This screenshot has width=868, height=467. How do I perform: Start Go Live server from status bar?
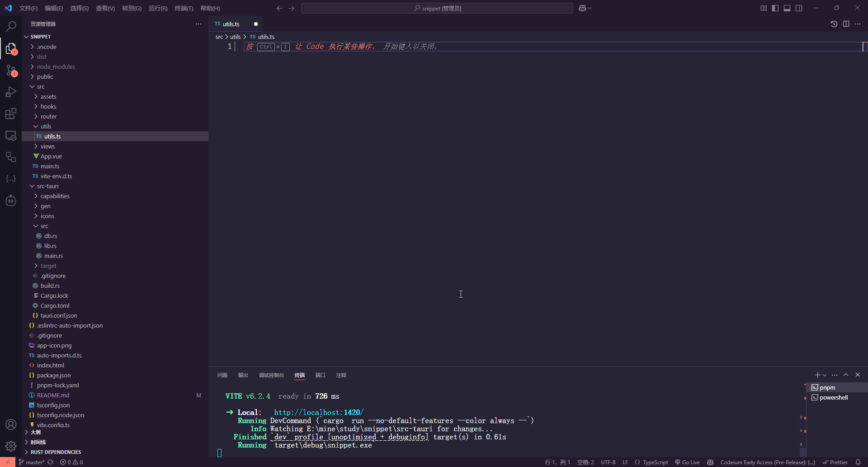tap(687, 462)
